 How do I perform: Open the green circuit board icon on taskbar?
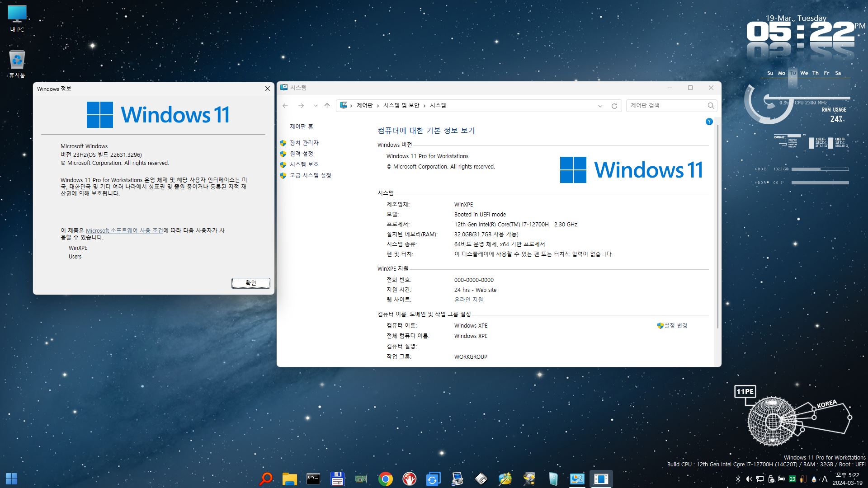coord(361,479)
